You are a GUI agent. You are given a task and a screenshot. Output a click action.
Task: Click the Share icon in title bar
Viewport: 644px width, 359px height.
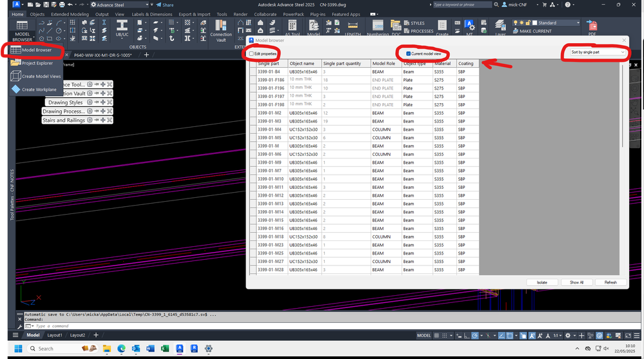pyautogui.click(x=164, y=5)
